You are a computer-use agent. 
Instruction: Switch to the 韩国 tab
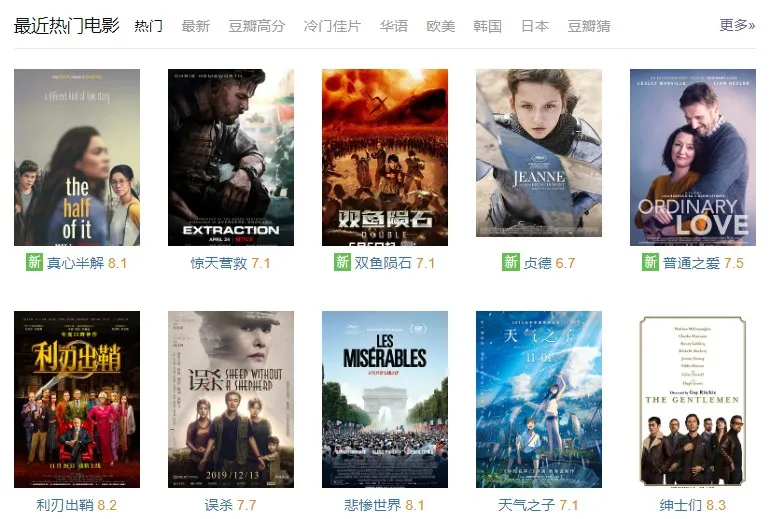click(x=488, y=26)
